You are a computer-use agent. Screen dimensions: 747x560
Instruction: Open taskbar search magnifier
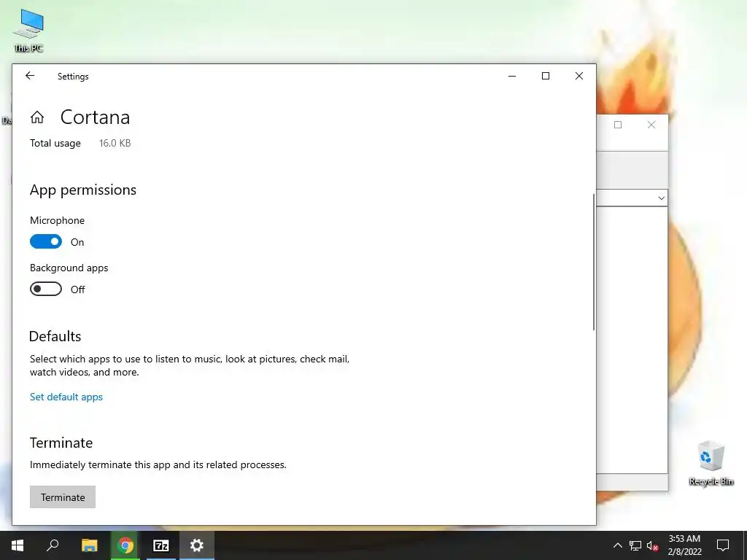click(53, 545)
